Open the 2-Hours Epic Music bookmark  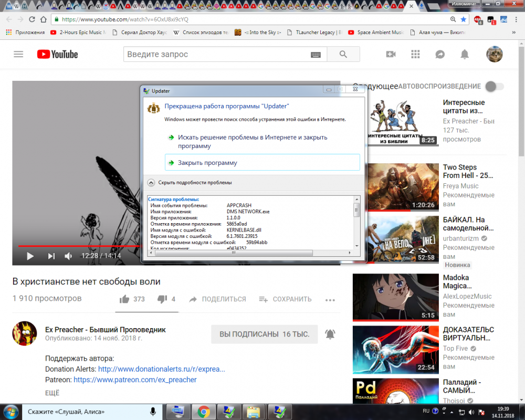(78, 32)
